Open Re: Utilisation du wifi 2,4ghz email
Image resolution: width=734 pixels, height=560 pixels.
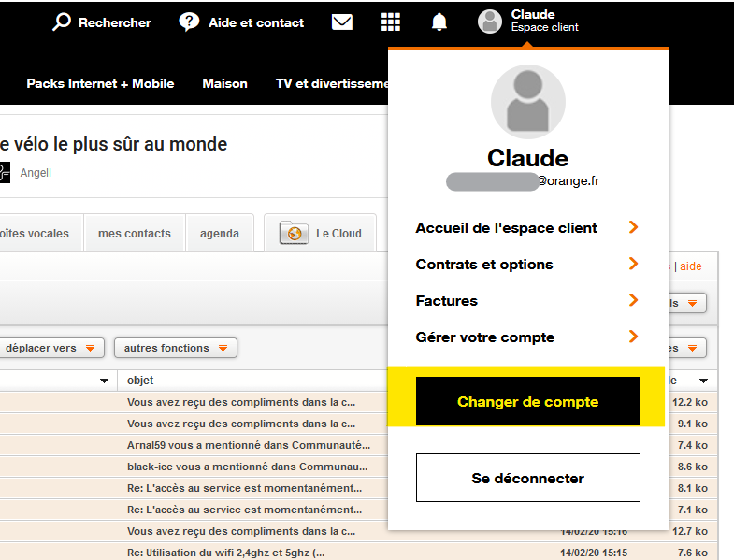coord(225,553)
